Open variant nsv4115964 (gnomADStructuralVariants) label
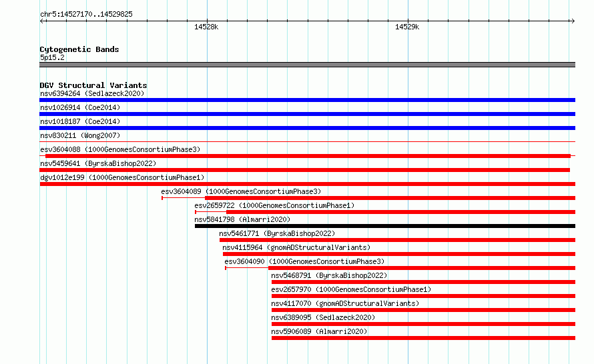The height and width of the screenshot is (364, 594). click(296, 247)
